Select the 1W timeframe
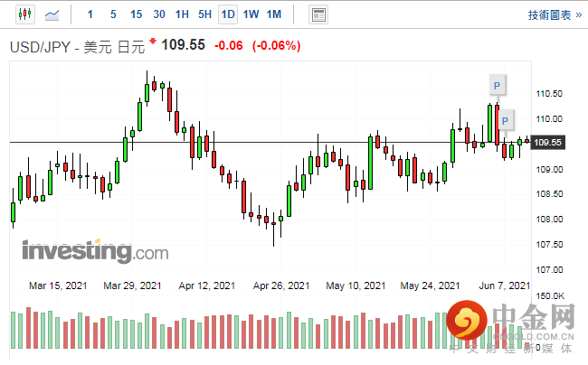 pyautogui.click(x=251, y=14)
